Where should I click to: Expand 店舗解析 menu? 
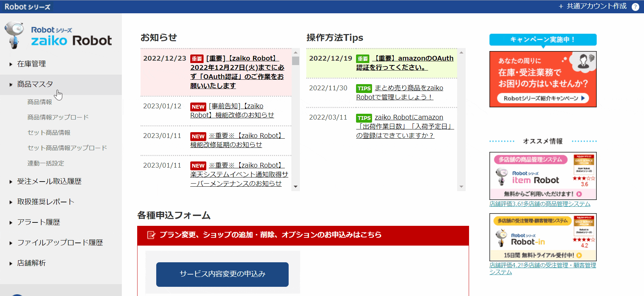[61, 263]
